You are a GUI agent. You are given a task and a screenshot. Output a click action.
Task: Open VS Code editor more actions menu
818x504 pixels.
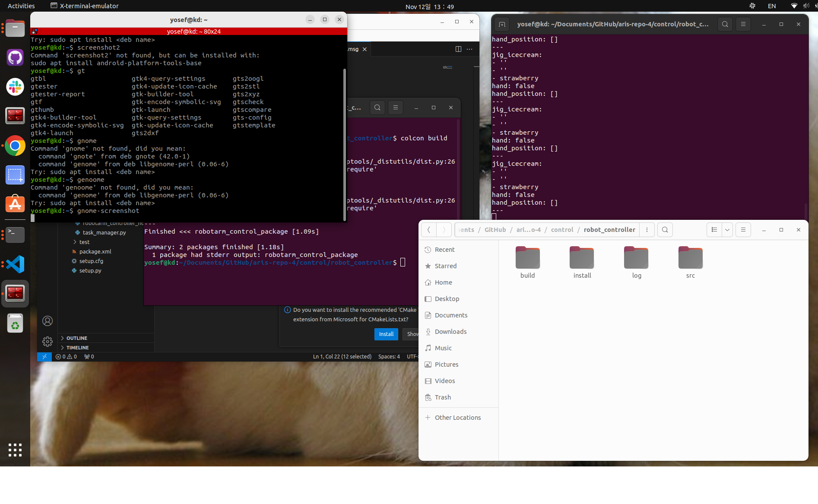(469, 49)
